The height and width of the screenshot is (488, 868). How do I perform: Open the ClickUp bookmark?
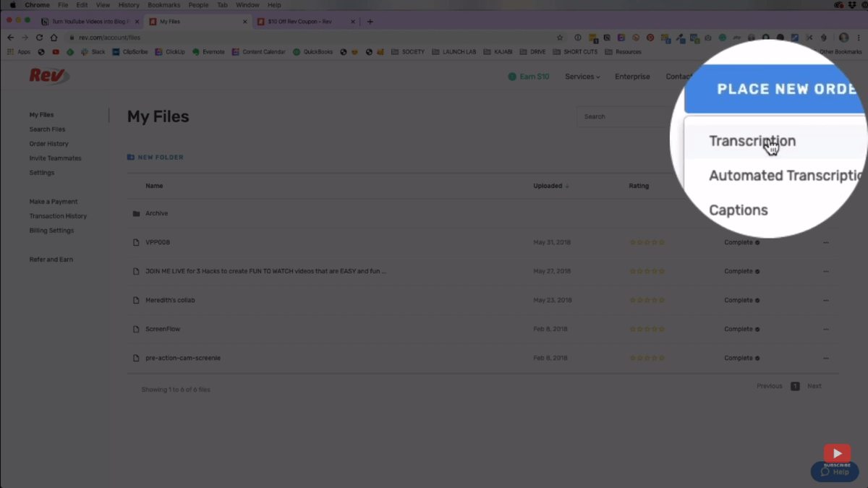tap(171, 52)
